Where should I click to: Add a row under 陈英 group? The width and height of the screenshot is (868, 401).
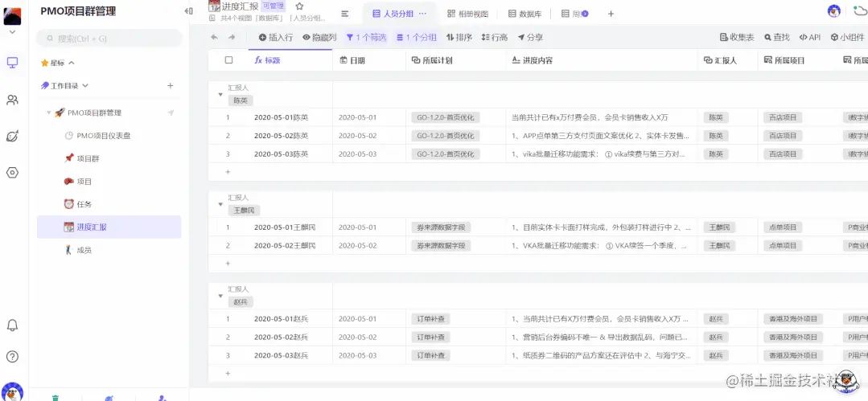[x=228, y=172]
